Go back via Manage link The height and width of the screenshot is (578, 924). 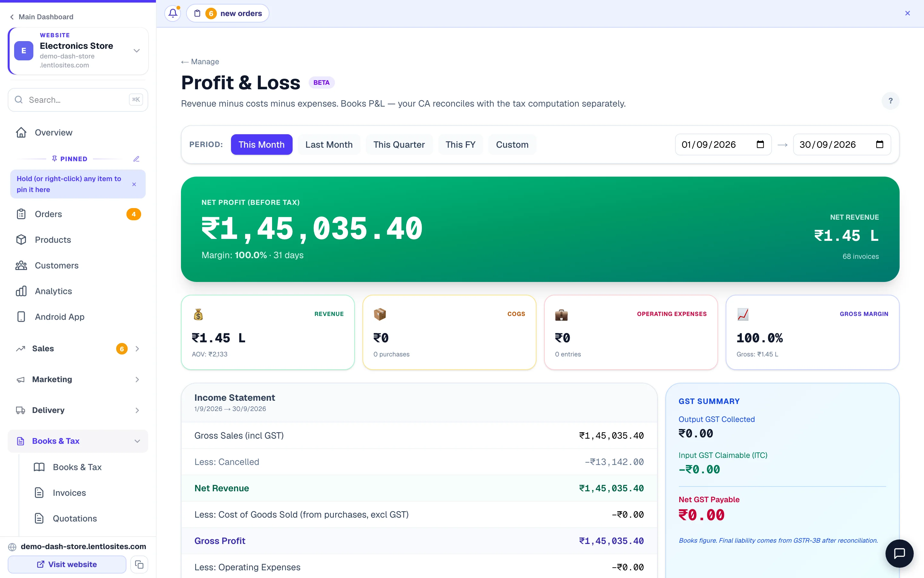click(x=200, y=62)
